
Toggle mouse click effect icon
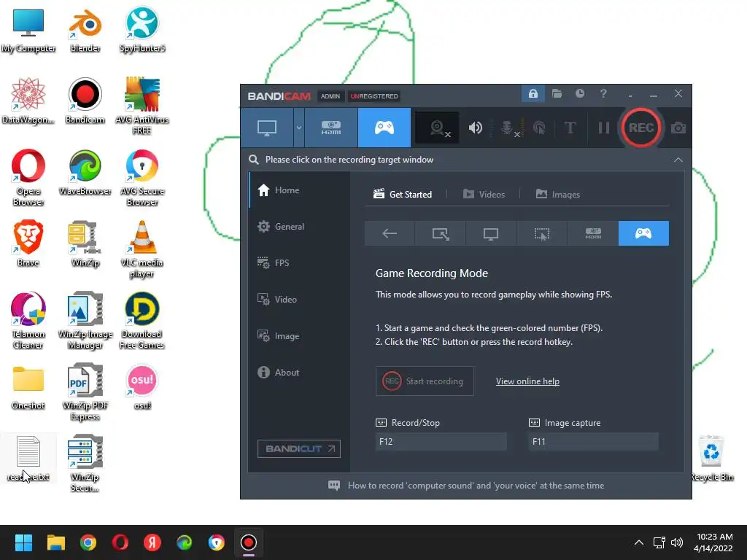539,128
